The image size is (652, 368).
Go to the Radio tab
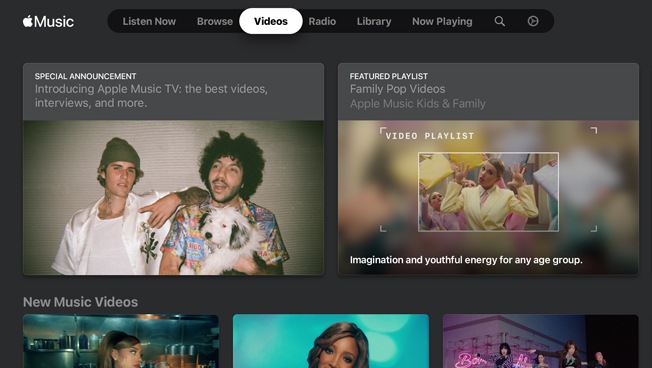tap(322, 21)
